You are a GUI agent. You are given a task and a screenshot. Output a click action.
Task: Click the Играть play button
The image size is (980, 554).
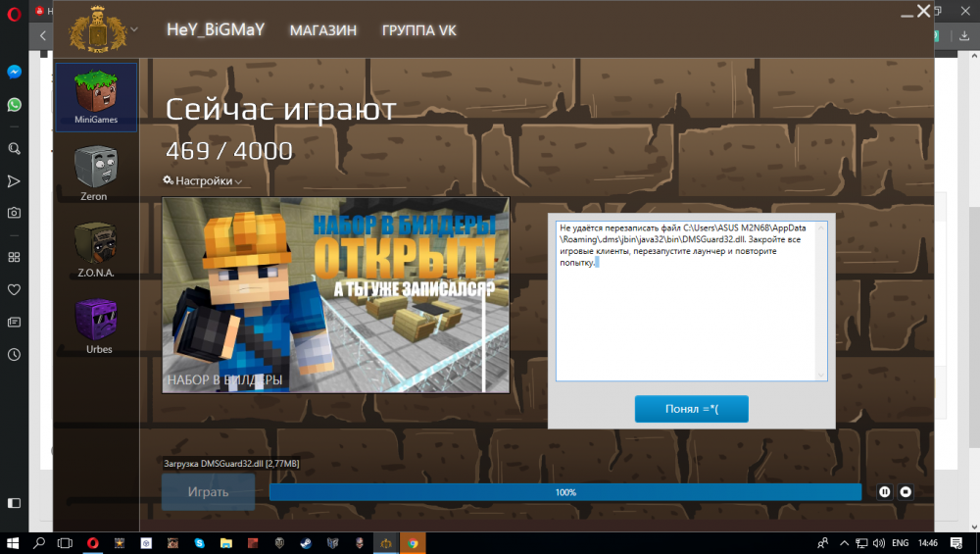[x=208, y=492]
